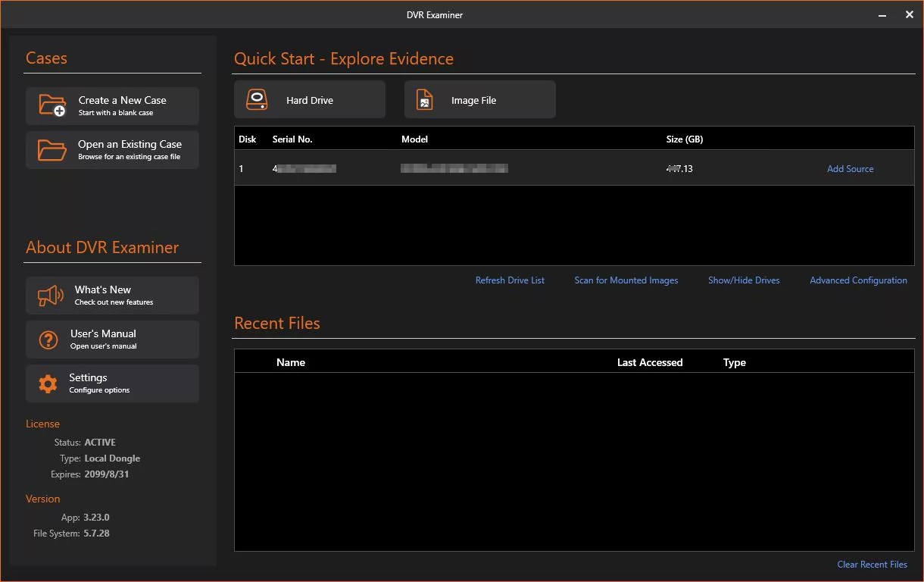Click the Create a New Case label
The height and width of the screenshot is (582, 924).
[x=122, y=100]
